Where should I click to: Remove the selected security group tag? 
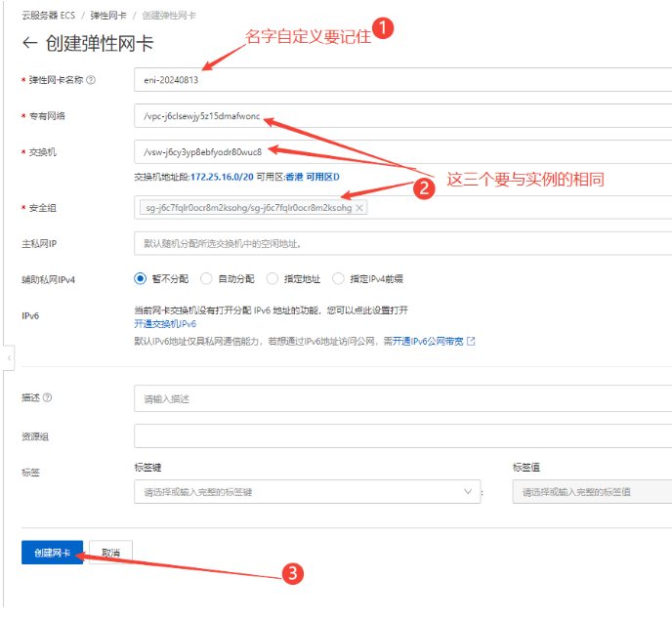[x=359, y=208]
